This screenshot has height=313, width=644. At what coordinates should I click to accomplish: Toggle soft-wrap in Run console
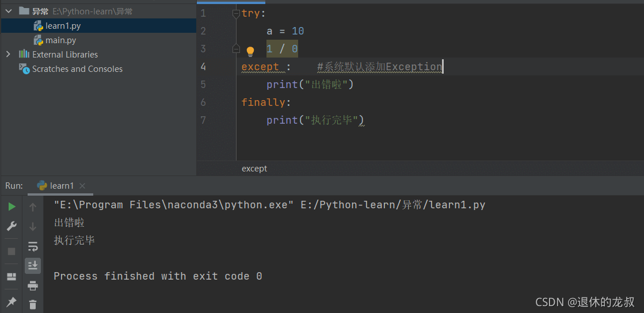33,246
